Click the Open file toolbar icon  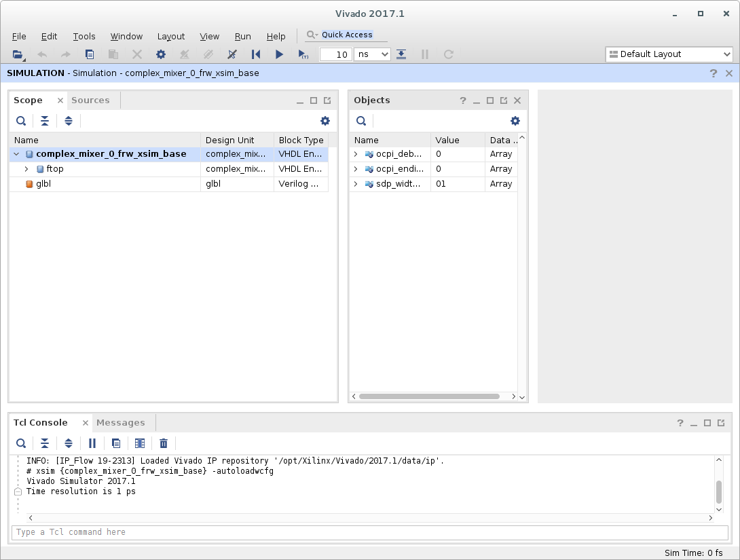click(18, 55)
